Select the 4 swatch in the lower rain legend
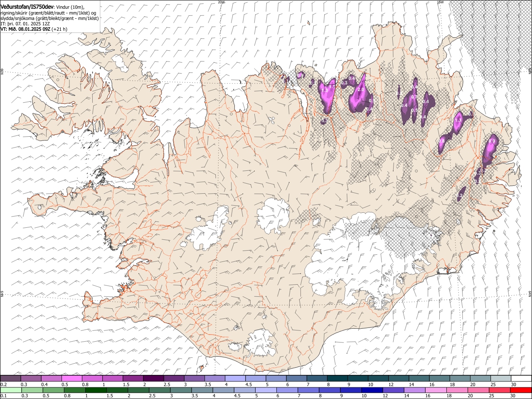This screenshot has width=532, height=399. (x=223, y=390)
